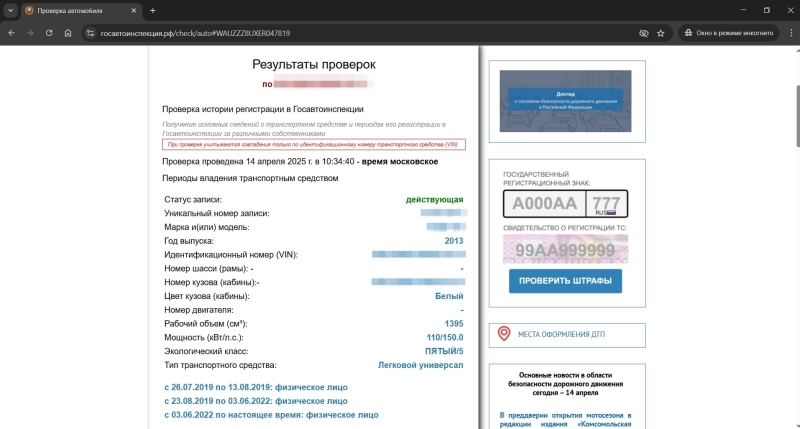The height and width of the screenshot is (429, 800).
Task: Close the Проверка автомобиля tab
Action: coord(135,10)
